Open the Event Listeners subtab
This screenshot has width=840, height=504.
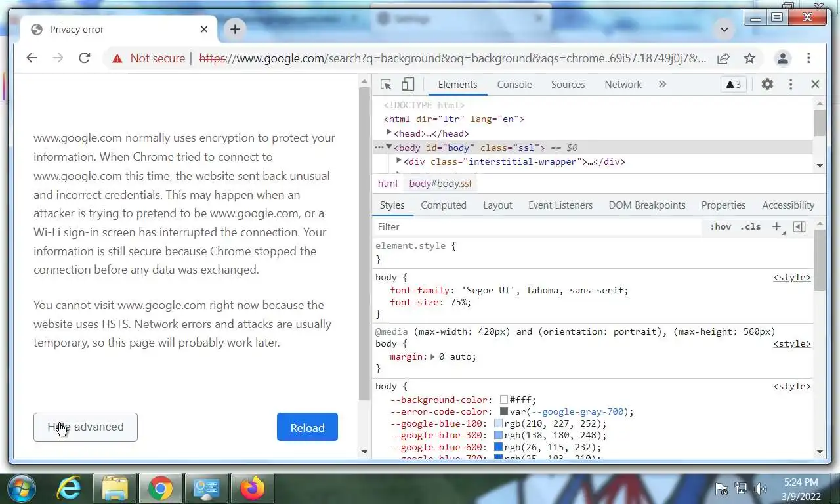coord(560,205)
